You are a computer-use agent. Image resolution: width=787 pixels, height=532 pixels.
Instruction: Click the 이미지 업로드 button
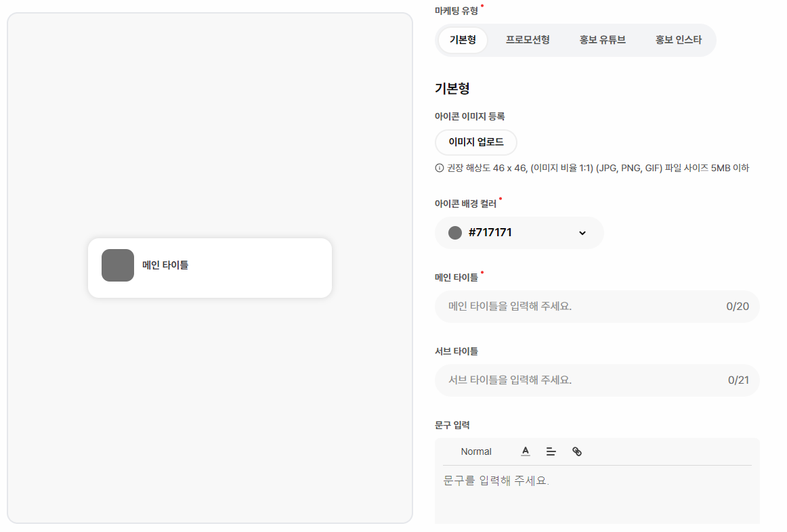click(x=476, y=142)
